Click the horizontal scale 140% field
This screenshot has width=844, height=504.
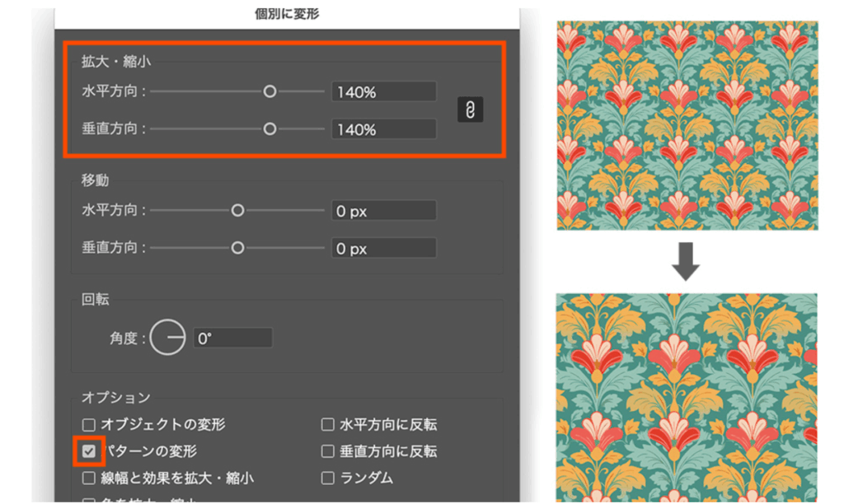click(383, 92)
